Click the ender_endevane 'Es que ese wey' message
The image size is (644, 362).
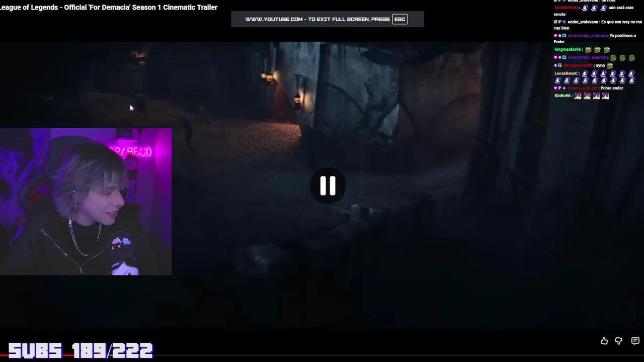[597, 25]
